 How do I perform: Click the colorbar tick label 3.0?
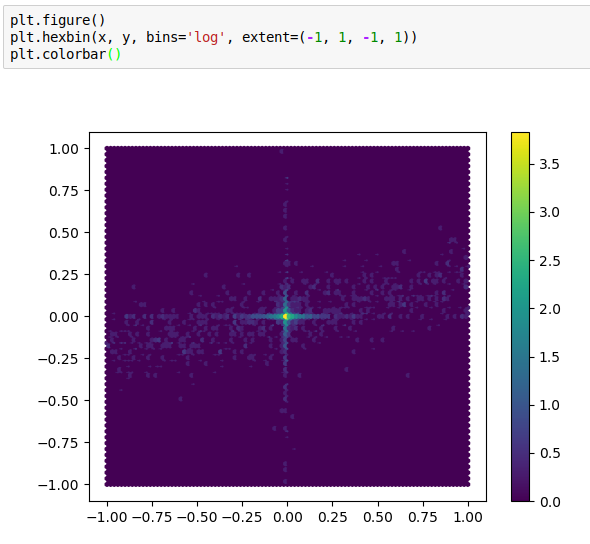549,213
